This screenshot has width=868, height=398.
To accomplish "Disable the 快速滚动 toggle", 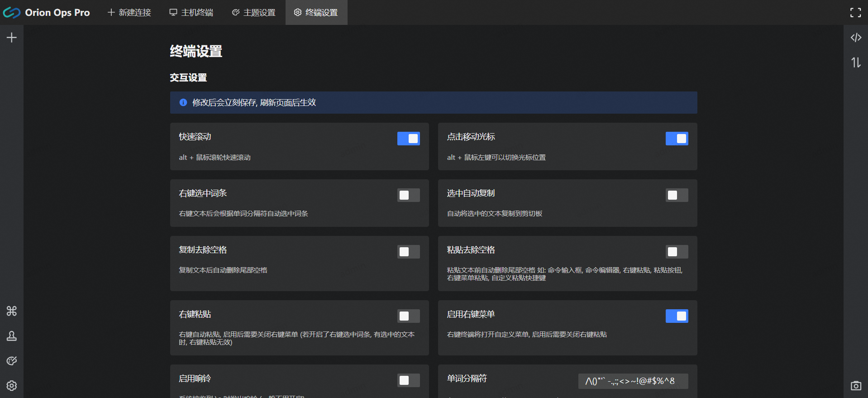I will [408, 139].
